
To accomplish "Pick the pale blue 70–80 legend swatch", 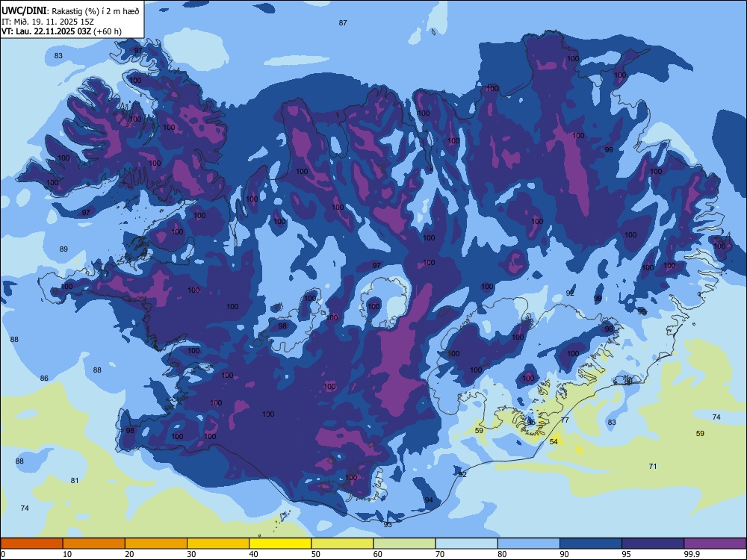I will [x=466, y=544].
